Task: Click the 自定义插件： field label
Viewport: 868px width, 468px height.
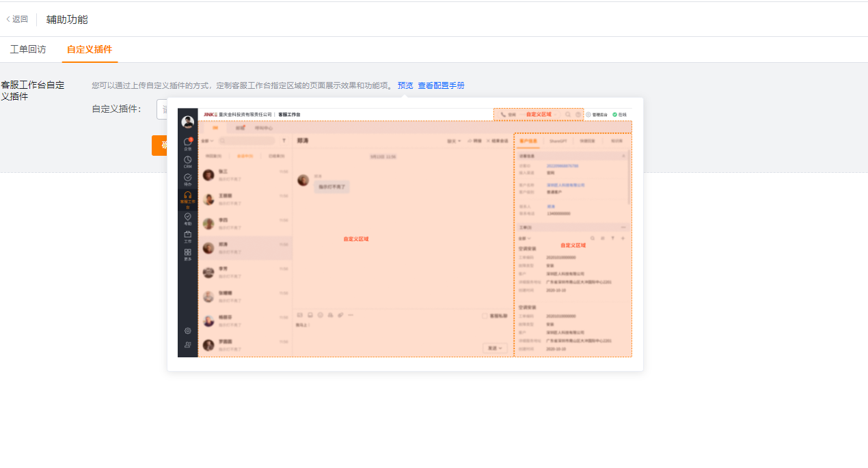Action: pos(117,109)
